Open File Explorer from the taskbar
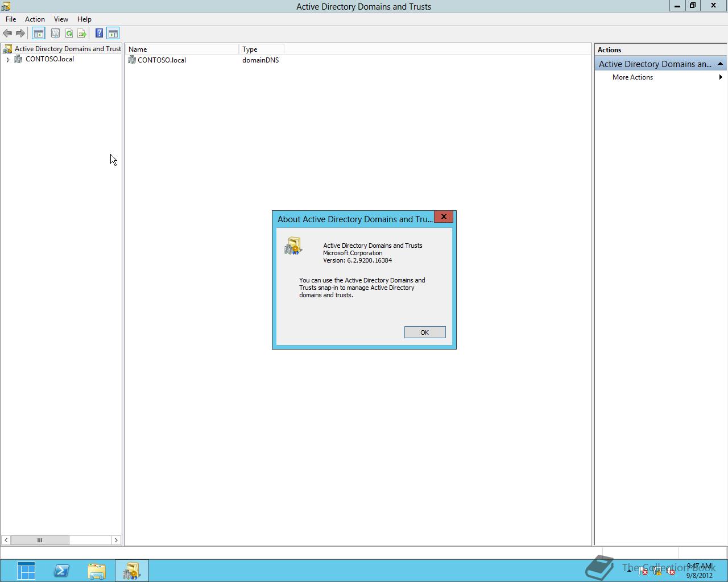Viewport: 728px width, 582px height. 97,571
